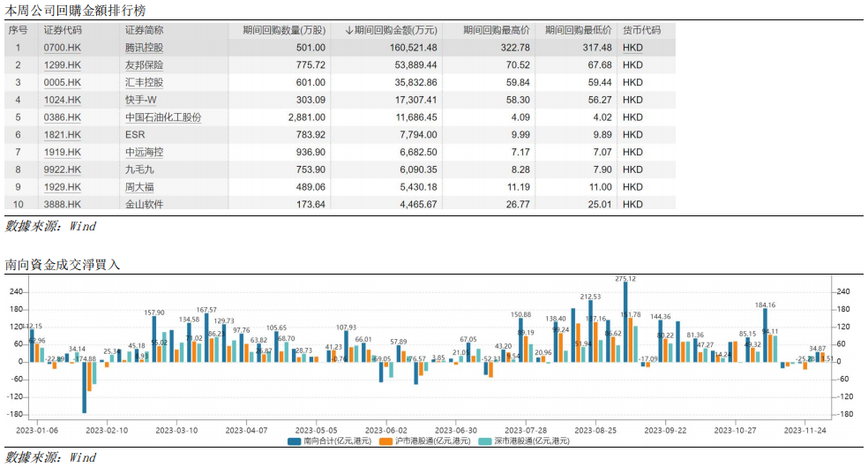Click the 金山软件 company name
Image resolution: width=868 pixels, height=467 pixels.
pyautogui.click(x=144, y=205)
